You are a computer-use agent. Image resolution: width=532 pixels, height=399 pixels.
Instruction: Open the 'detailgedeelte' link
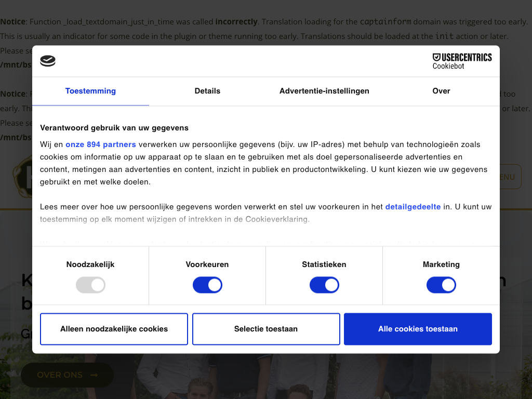point(413,207)
